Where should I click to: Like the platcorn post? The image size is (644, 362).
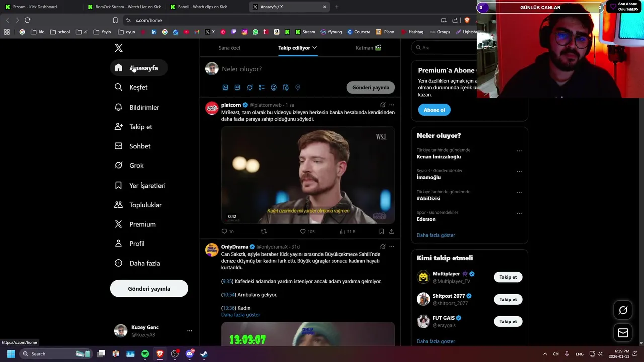click(303, 231)
